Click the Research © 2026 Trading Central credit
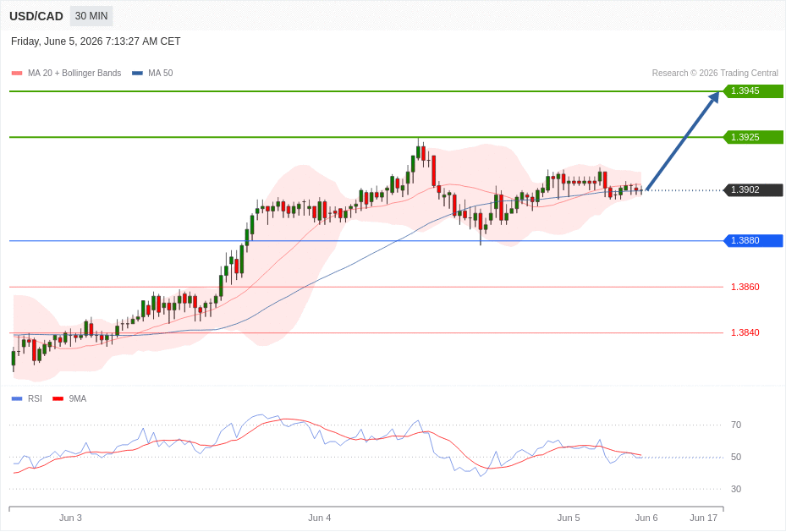 [715, 73]
